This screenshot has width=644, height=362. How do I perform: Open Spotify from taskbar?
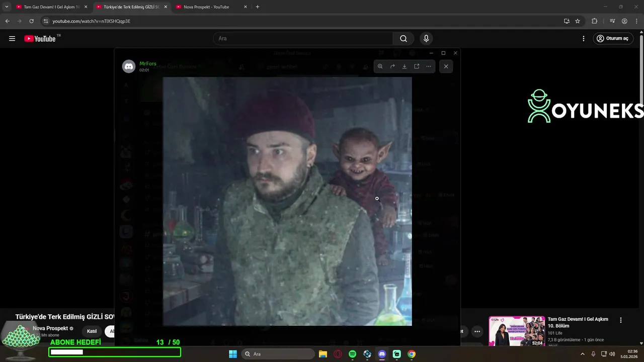coord(352,354)
